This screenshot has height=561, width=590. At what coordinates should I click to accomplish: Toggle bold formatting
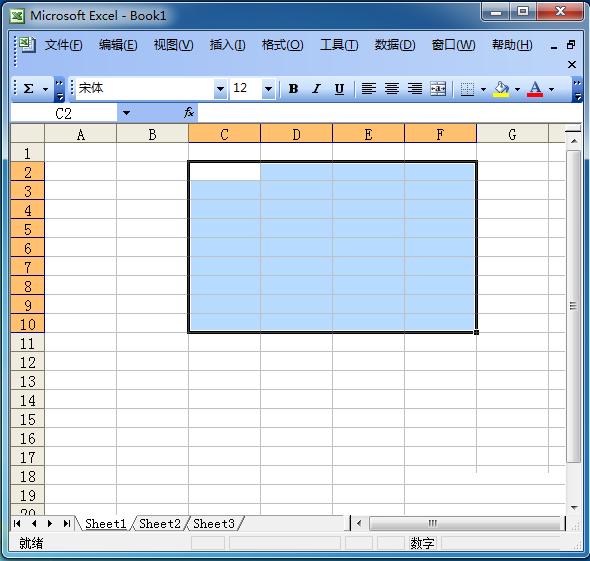pyautogui.click(x=293, y=89)
